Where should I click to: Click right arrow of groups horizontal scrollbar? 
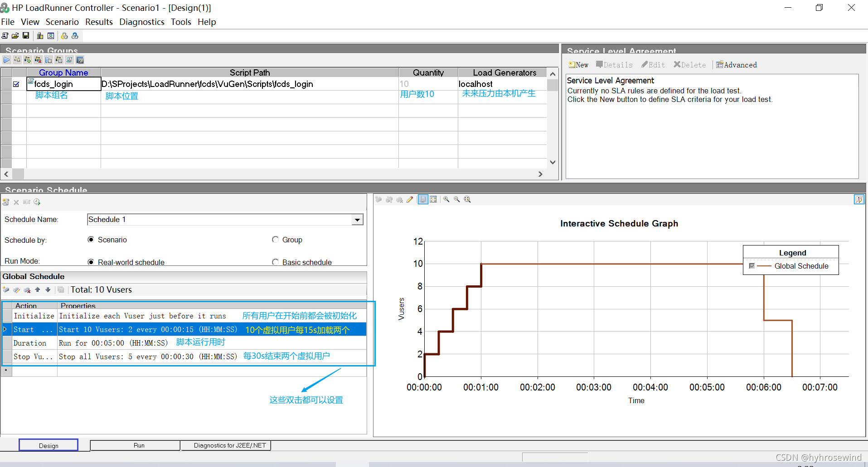click(x=540, y=174)
